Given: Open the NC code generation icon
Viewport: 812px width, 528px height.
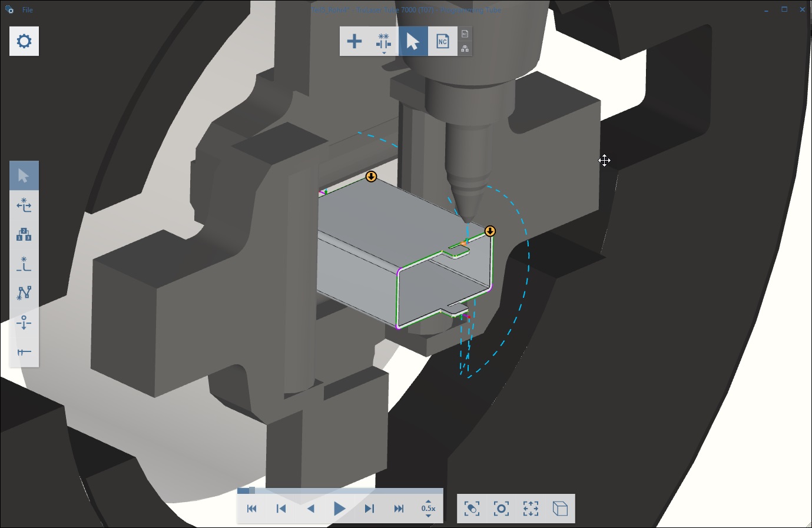Looking at the screenshot, I should coord(442,41).
